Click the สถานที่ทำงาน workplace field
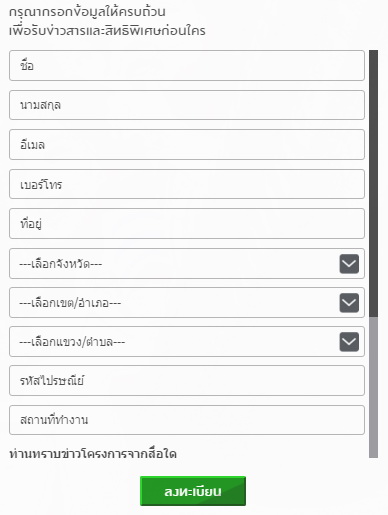388x515 pixels. (187, 420)
